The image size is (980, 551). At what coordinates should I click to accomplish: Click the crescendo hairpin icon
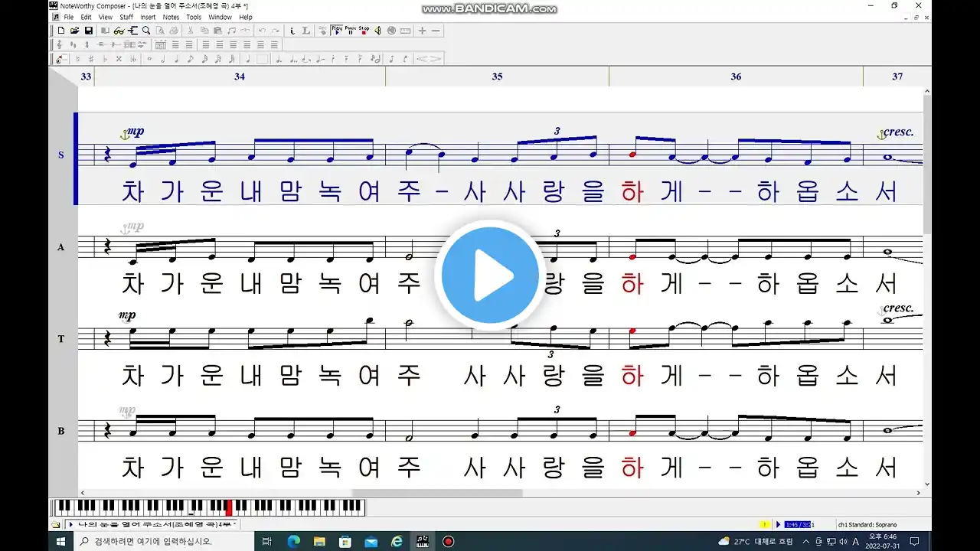click(422, 59)
